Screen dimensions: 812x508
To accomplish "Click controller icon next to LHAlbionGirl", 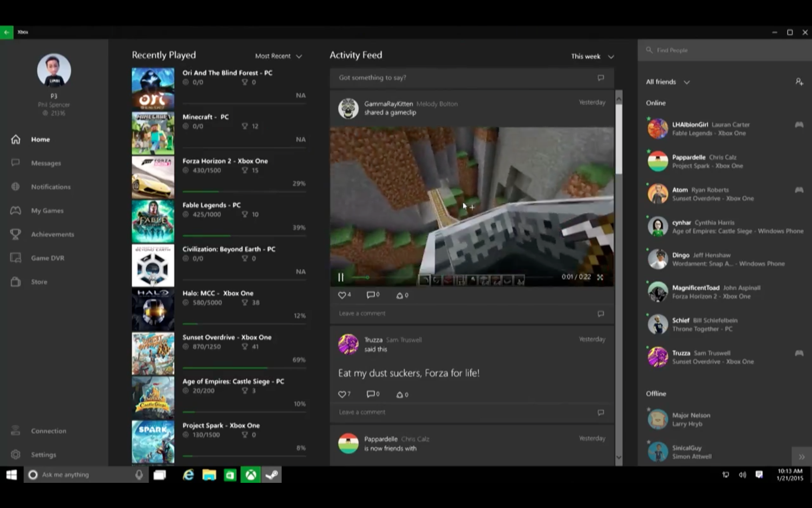I will (x=799, y=125).
